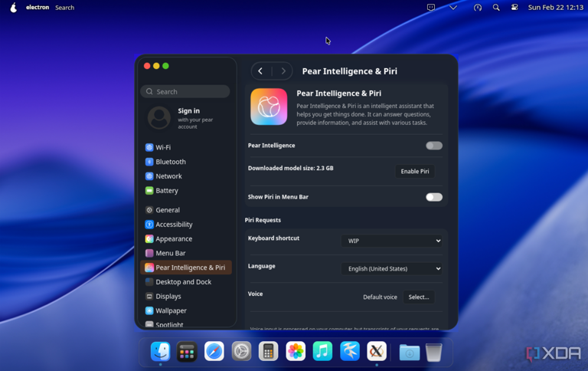The width and height of the screenshot is (588, 371).
Task: Toggle Pear Intelligence switch
Action: click(434, 146)
